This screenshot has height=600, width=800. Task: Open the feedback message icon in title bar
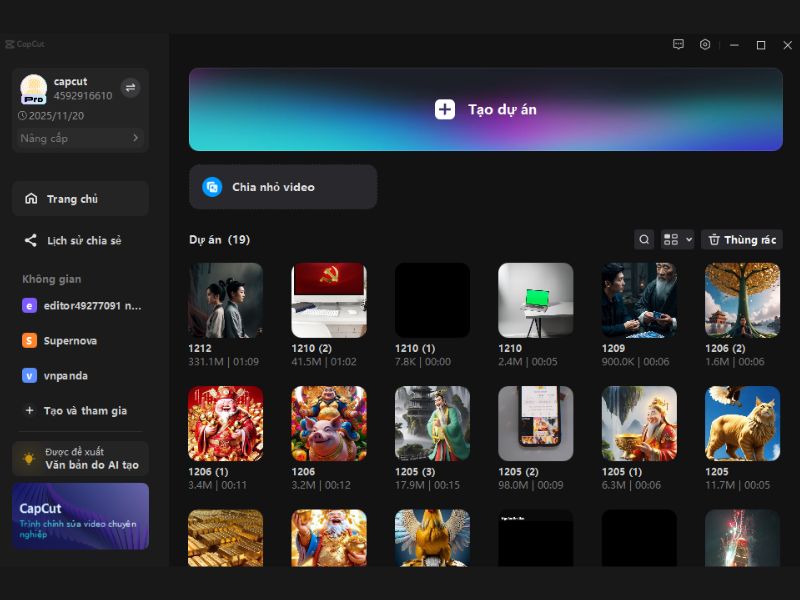(x=678, y=45)
